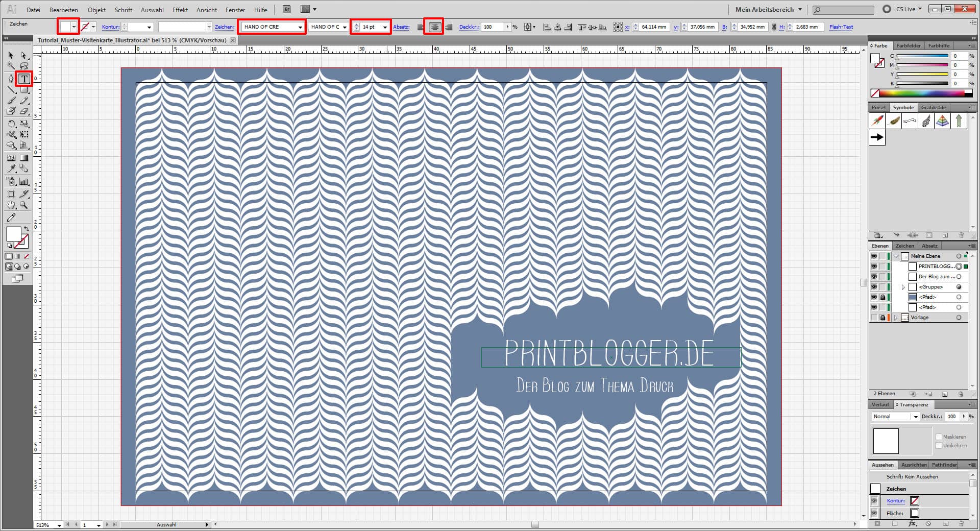This screenshot has width=980, height=531.
Task: Show the Vorlage layer visibility
Action: (874, 318)
